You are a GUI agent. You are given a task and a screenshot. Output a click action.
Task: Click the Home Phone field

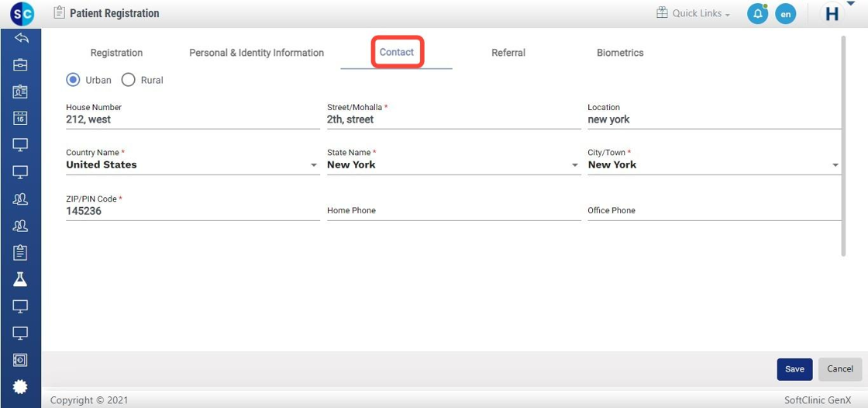pyautogui.click(x=454, y=211)
